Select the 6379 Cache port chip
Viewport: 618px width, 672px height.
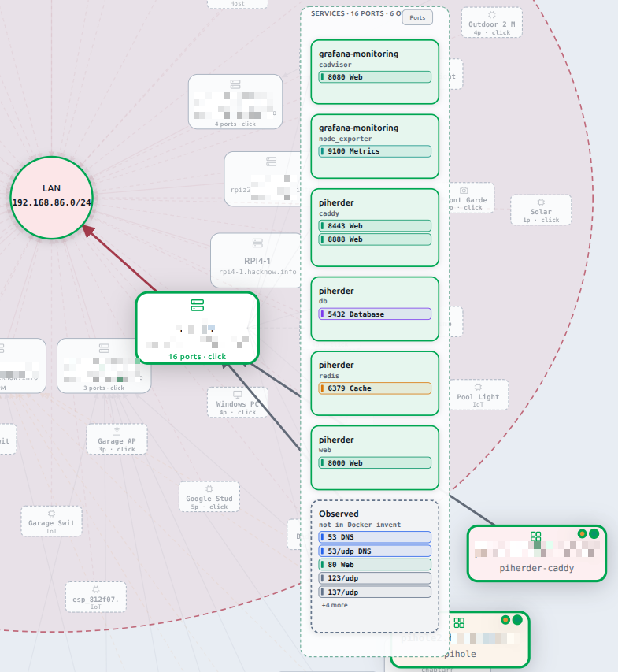click(x=375, y=388)
